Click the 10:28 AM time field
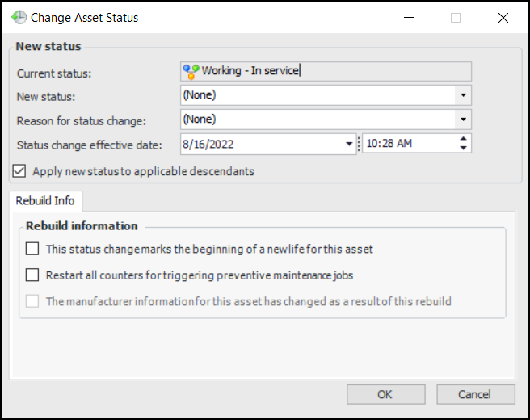The image size is (530, 420). 408,144
